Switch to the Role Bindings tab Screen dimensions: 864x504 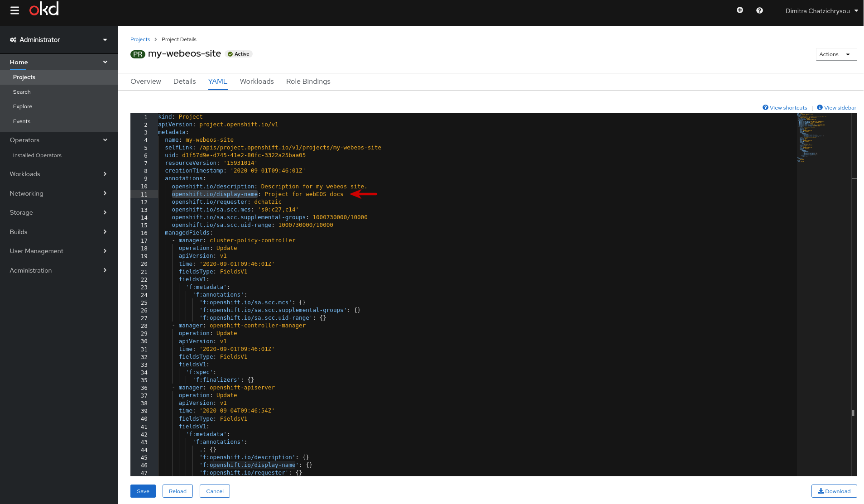tap(308, 82)
